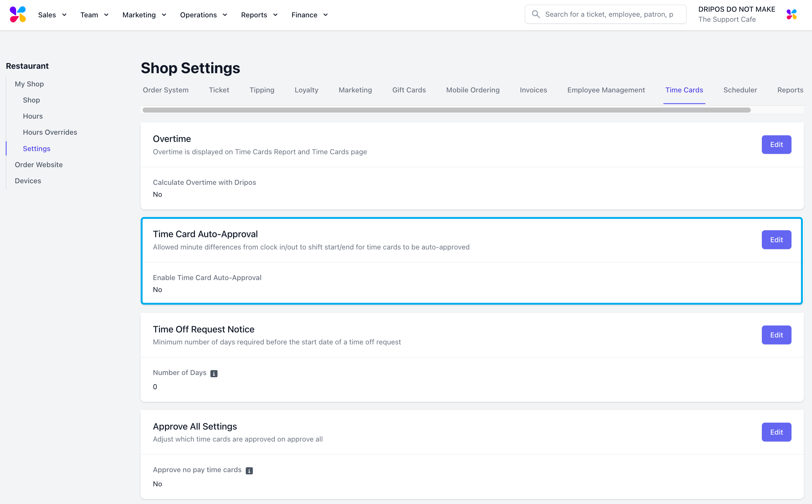Image resolution: width=812 pixels, height=504 pixels.
Task: Click the search magnifier icon
Action: (x=536, y=14)
